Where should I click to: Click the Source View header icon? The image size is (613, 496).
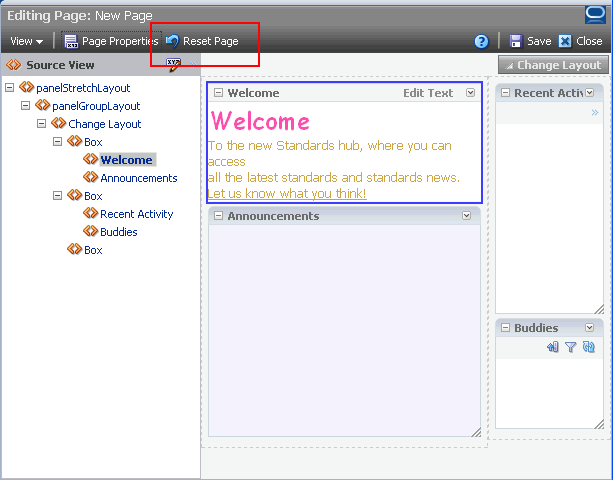coord(13,64)
